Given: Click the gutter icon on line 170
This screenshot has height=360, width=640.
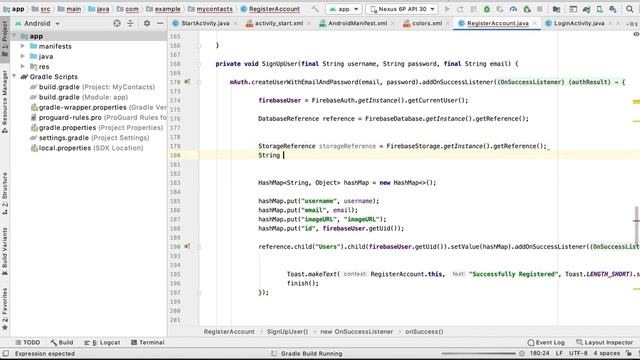Looking at the screenshot, I should [x=187, y=82].
